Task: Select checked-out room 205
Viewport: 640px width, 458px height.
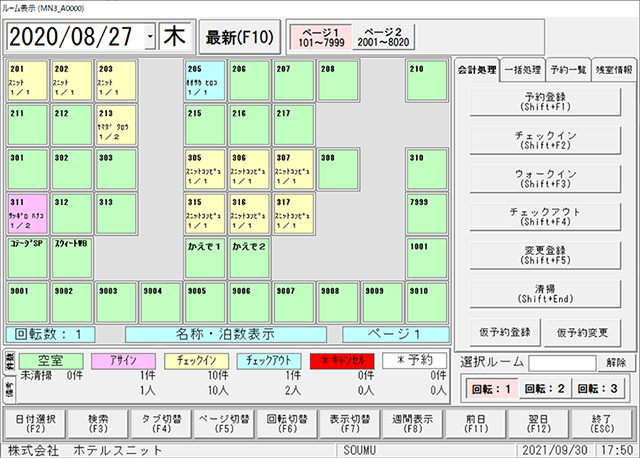Action: (x=205, y=80)
